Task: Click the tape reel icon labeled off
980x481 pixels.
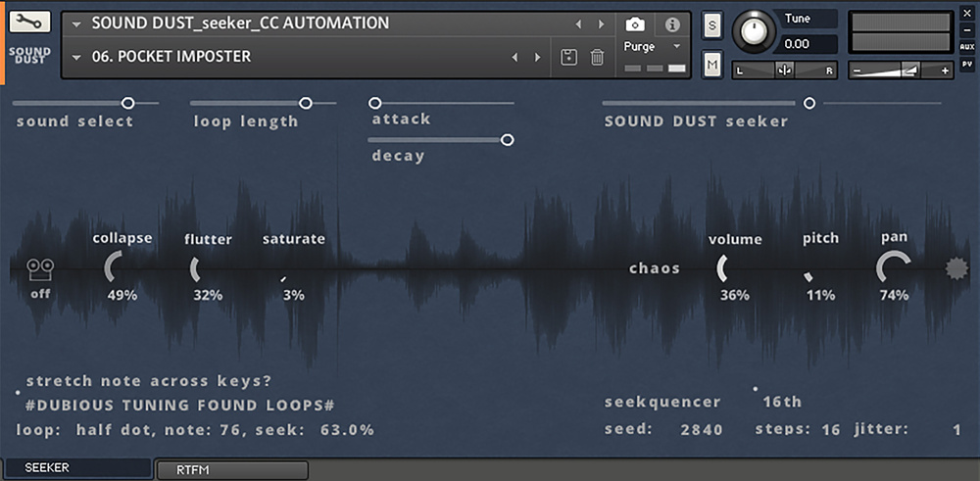Action: pyautogui.click(x=40, y=269)
